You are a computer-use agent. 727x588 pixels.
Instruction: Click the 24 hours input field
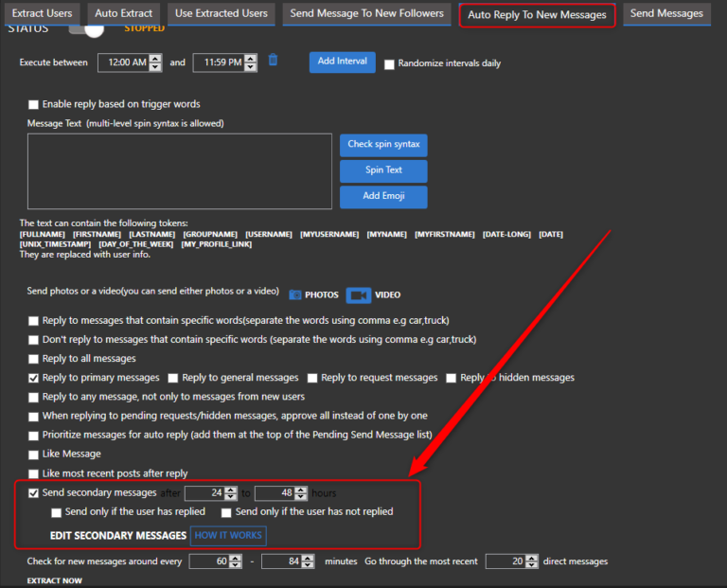204,493
